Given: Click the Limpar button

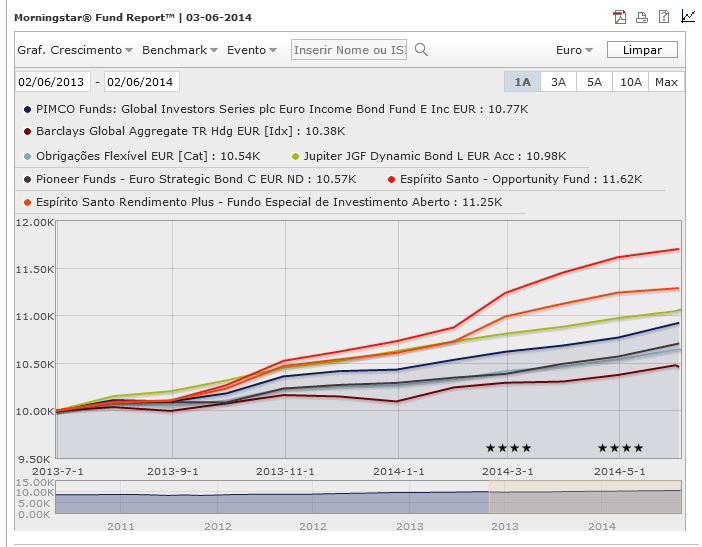Looking at the screenshot, I should [642, 50].
